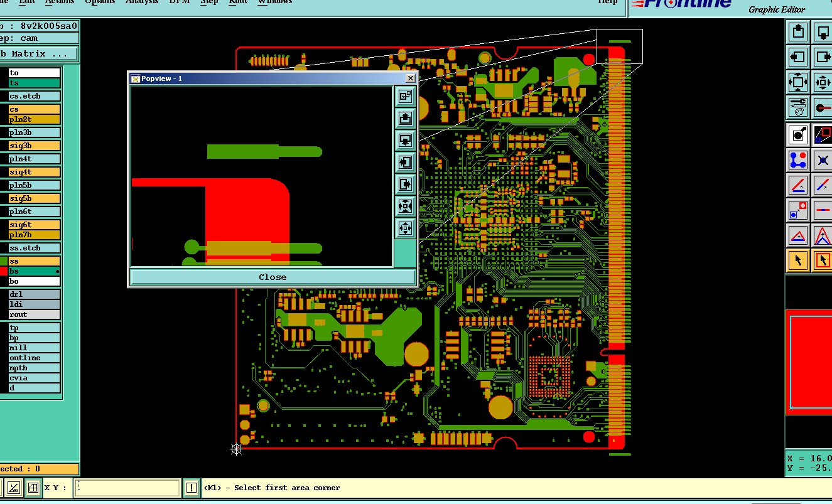Viewport: 832px width, 504px height.
Task: Select the small triangle measurement tool
Action: (x=797, y=235)
